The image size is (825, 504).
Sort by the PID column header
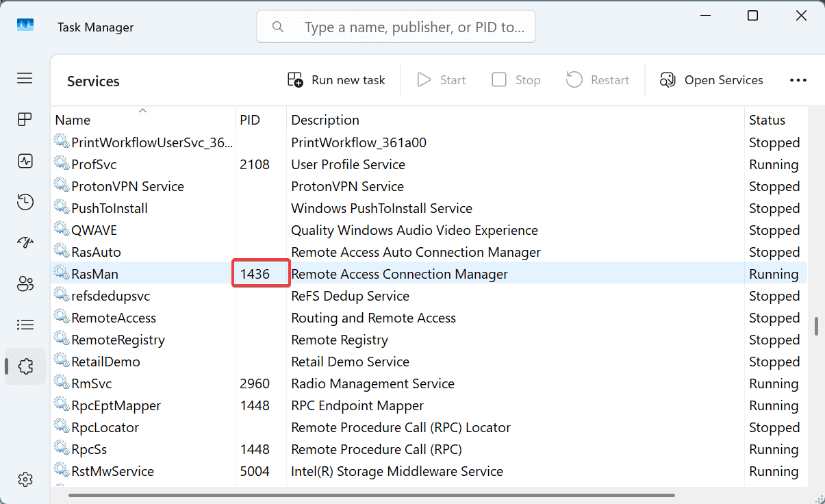coord(261,119)
